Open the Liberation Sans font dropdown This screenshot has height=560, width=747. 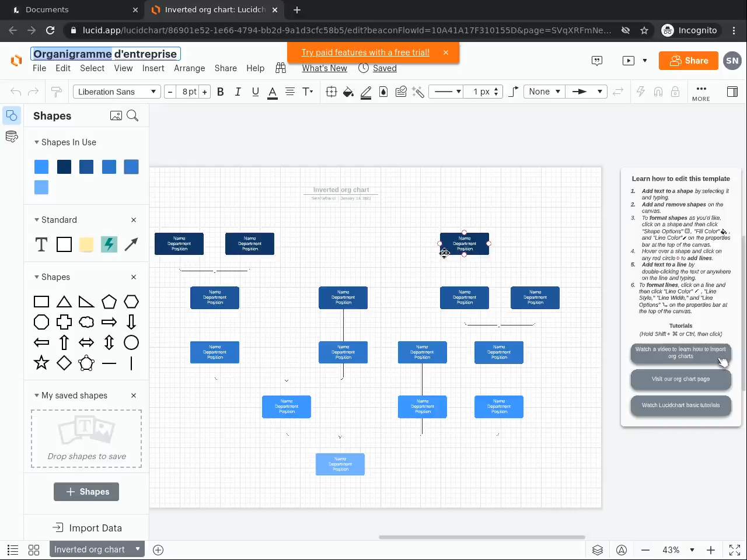(x=117, y=92)
